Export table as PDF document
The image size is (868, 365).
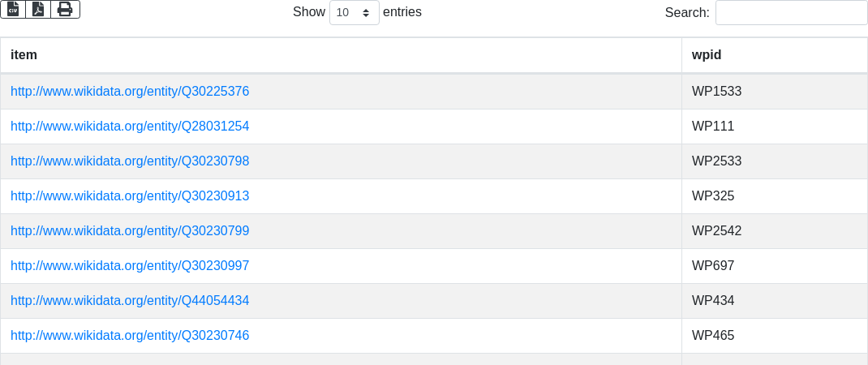pos(38,9)
